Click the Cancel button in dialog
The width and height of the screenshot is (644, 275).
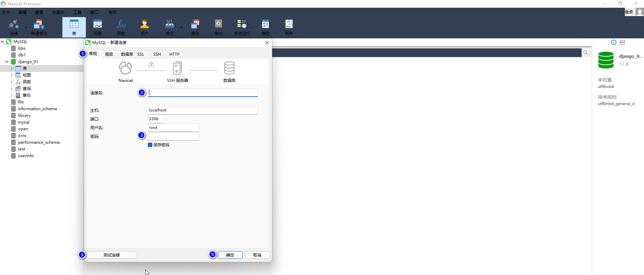[x=257, y=255]
